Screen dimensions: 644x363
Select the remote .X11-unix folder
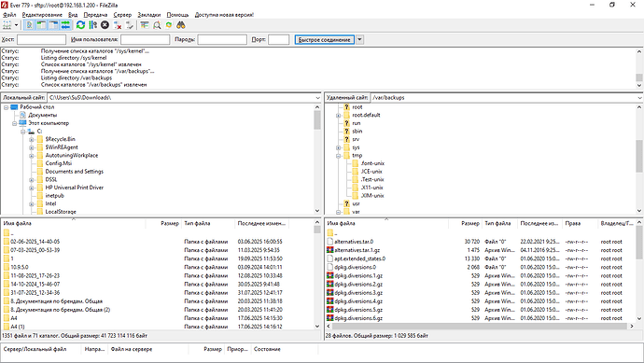coord(372,188)
